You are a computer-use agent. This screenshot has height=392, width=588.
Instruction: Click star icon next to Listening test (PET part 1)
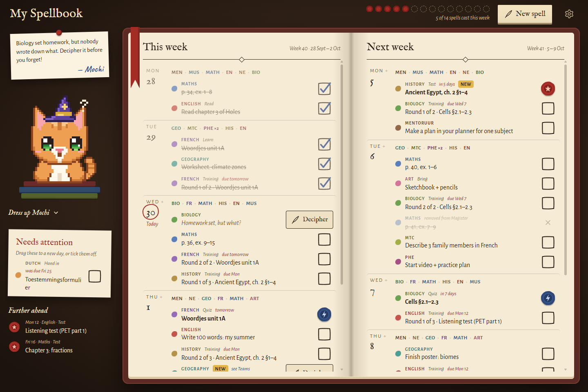click(14, 327)
